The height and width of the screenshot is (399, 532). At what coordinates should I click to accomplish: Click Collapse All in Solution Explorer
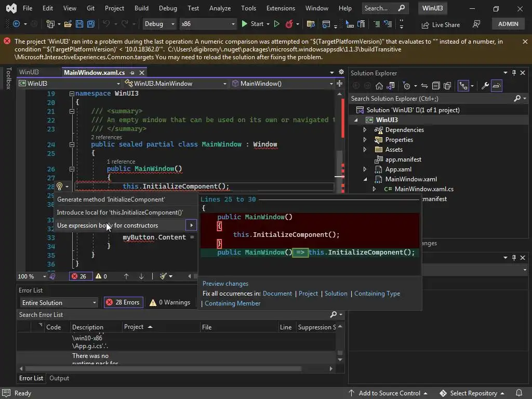click(436, 86)
